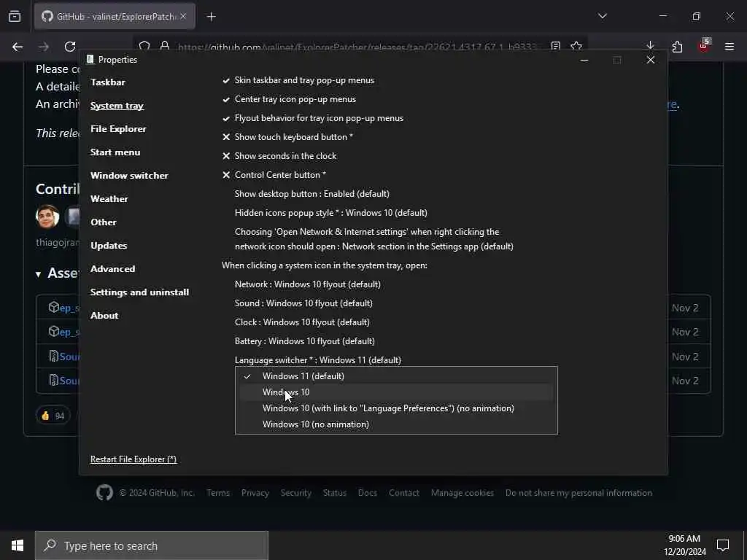
Task: Open the Other settings section
Action: coord(104,222)
